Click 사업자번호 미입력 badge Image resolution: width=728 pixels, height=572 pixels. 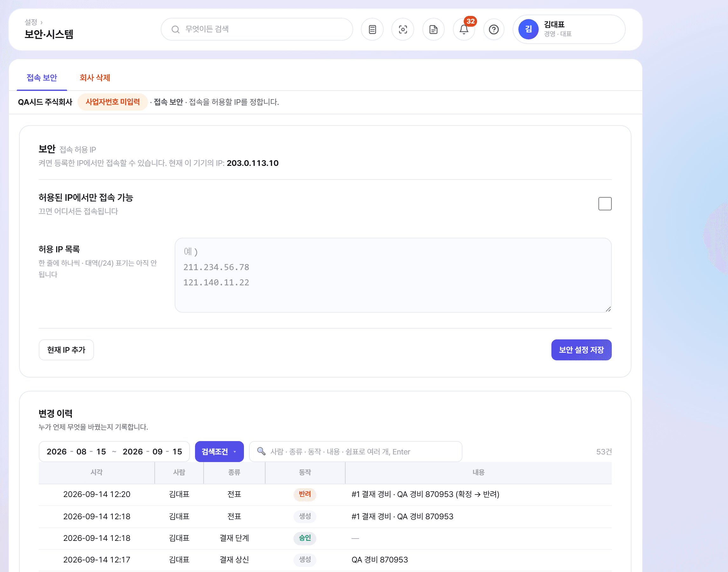click(113, 102)
